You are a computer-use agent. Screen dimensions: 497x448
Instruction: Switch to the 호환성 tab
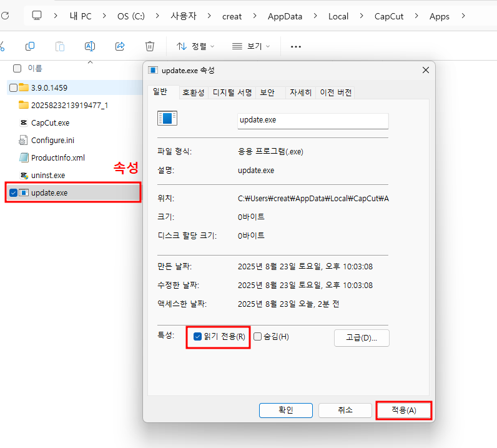pyautogui.click(x=194, y=92)
